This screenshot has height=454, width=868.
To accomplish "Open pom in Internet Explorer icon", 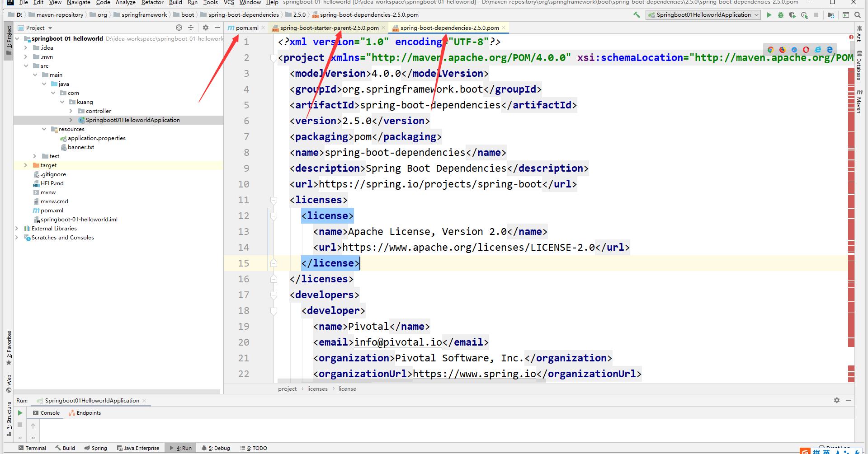I will [x=818, y=50].
